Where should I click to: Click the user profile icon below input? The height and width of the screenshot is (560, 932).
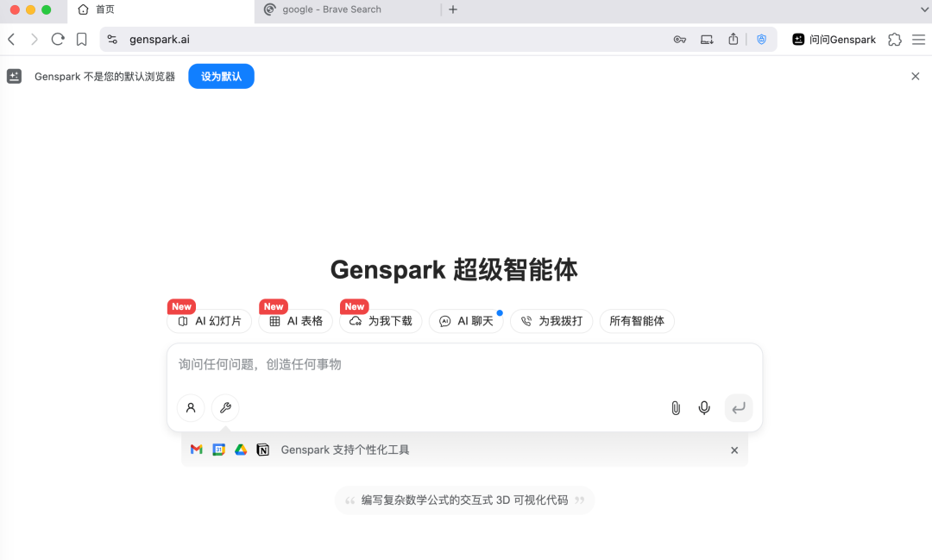coord(191,407)
